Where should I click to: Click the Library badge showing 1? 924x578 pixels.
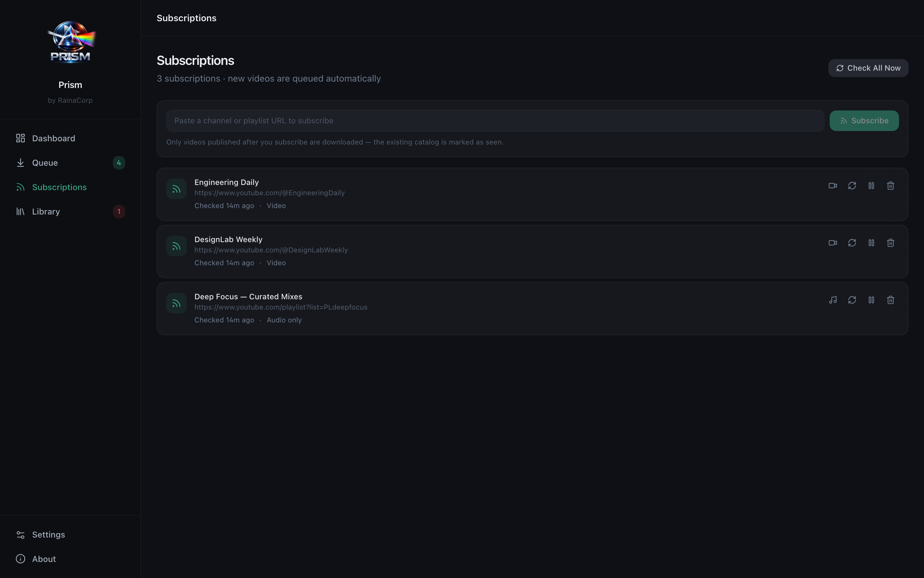(x=119, y=212)
